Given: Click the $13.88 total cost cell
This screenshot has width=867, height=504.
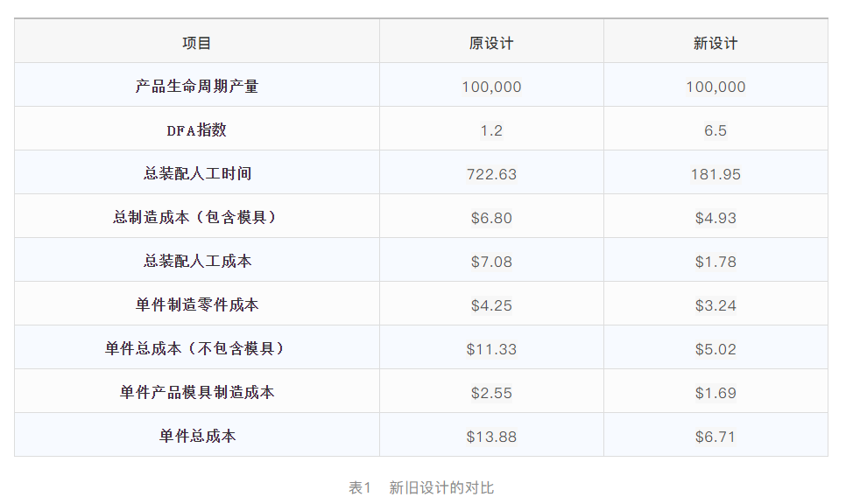Looking at the screenshot, I should click(x=491, y=437).
